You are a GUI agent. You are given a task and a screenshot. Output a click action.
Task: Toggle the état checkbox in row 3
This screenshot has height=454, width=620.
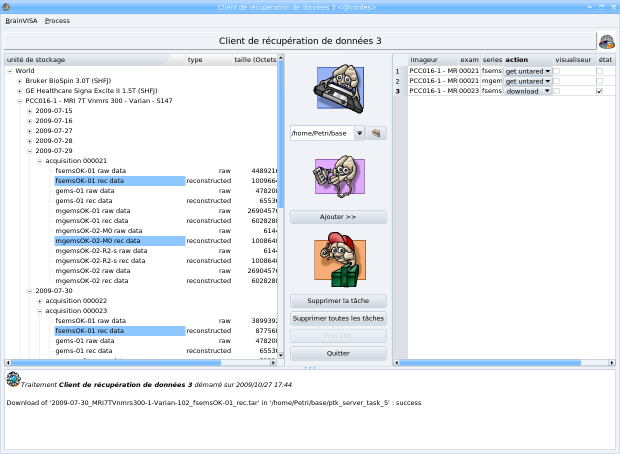tap(599, 91)
